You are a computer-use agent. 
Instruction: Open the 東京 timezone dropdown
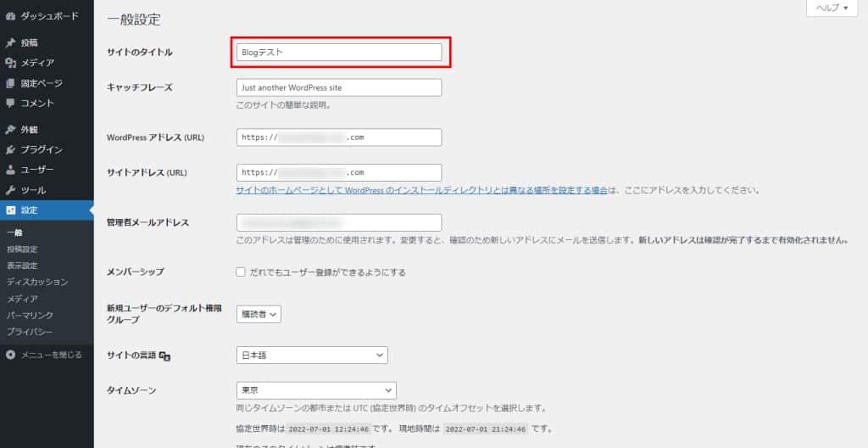[316, 390]
